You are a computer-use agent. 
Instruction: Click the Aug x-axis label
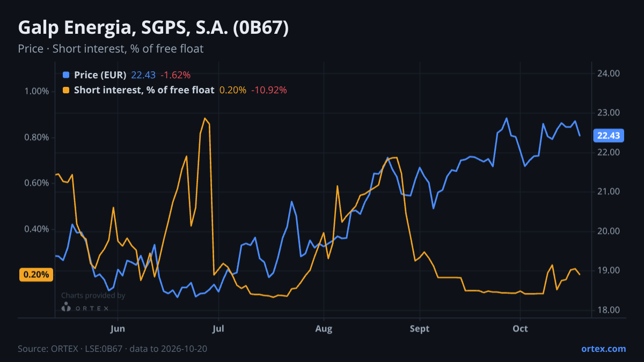pos(324,329)
